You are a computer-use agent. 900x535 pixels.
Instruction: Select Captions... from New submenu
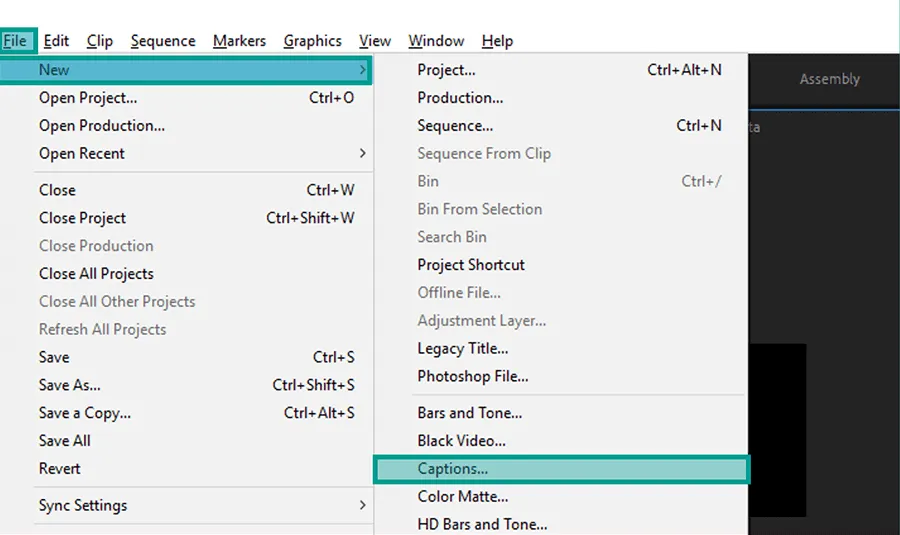(x=561, y=469)
